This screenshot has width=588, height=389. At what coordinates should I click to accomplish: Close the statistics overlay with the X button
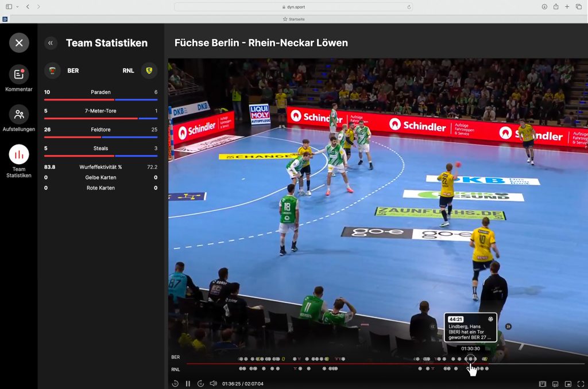[19, 42]
